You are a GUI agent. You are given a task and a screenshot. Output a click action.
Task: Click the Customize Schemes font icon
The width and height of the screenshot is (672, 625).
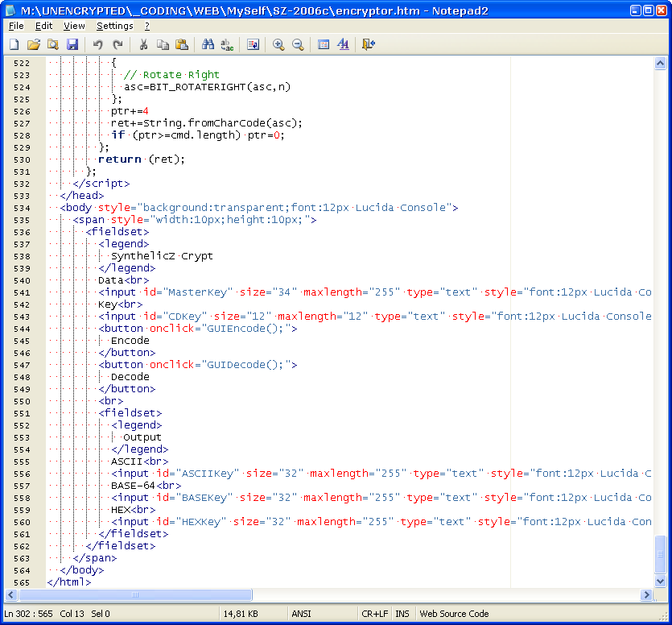click(343, 44)
